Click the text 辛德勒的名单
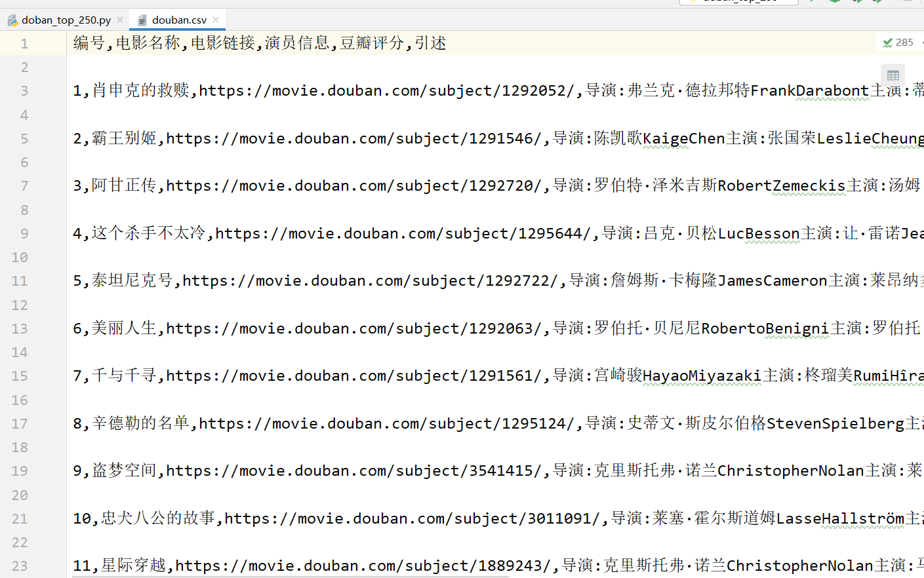The width and height of the screenshot is (924, 578). point(140,423)
